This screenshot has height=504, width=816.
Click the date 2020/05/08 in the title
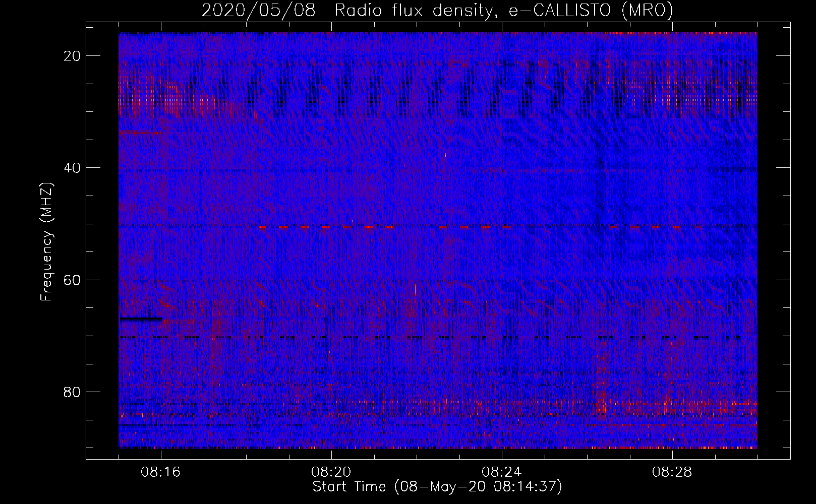[259, 10]
